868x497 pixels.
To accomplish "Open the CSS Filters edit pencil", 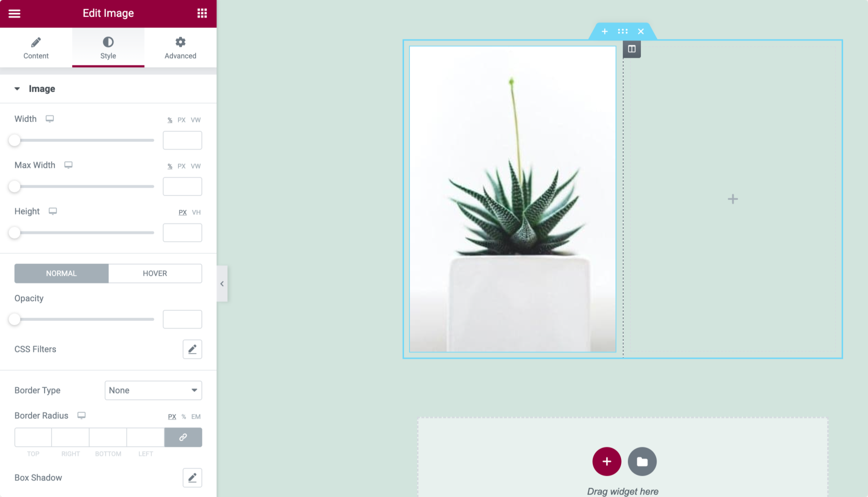I will [192, 349].
